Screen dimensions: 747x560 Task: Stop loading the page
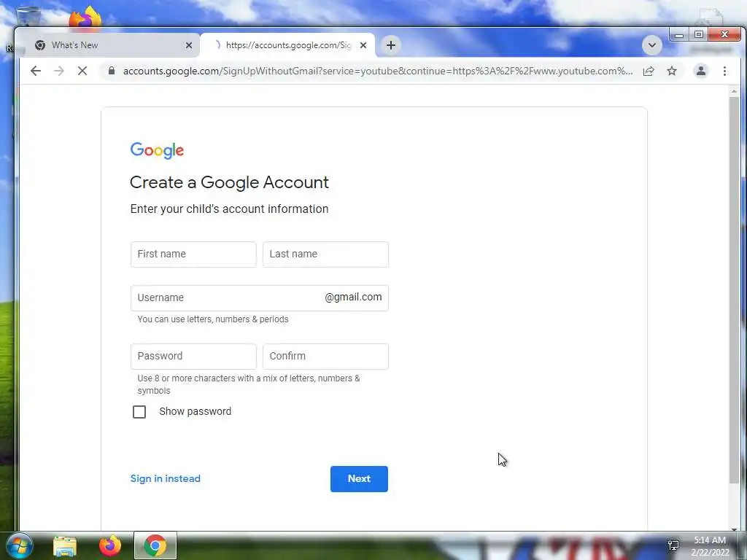pyautogui.click(x=82, y=71)
